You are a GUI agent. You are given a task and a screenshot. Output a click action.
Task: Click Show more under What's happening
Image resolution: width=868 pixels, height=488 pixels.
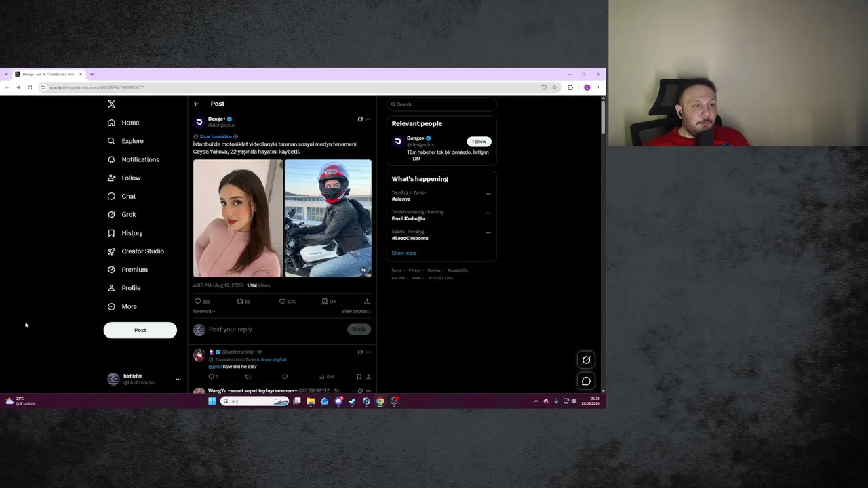(x=404, y=253)
